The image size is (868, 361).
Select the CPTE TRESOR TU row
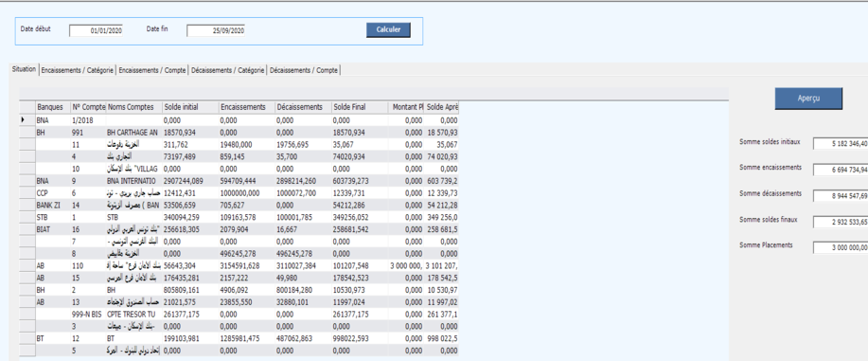tap(239, 314)
